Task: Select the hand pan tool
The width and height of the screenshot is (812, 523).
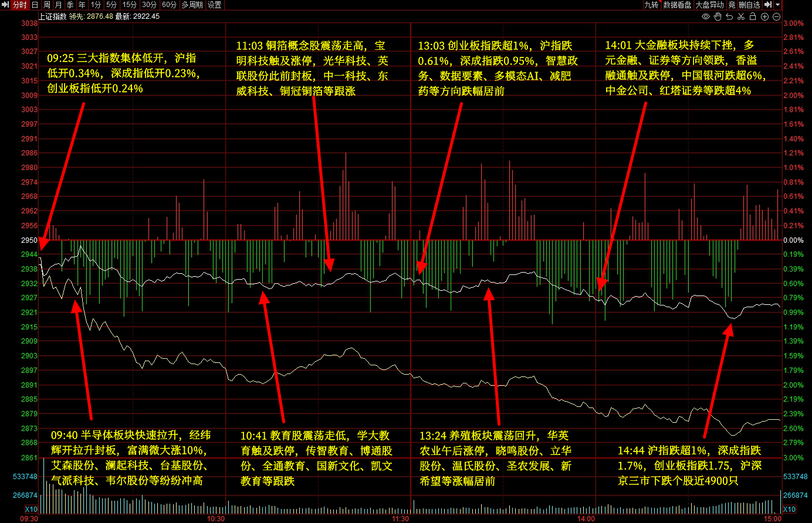Action: tap(718, 16)
